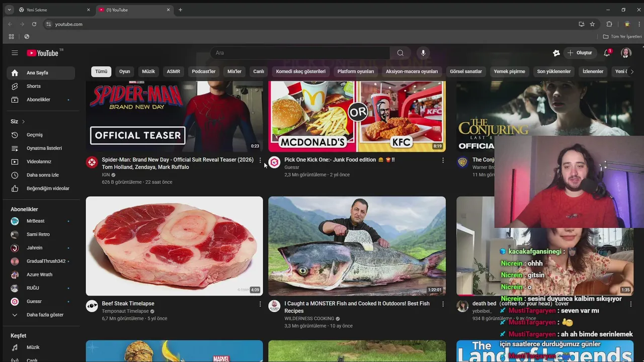Select Görsel sanatlar chip
Image resolution: width=644 pixels, height=362 pixels.
pos(466,71)
